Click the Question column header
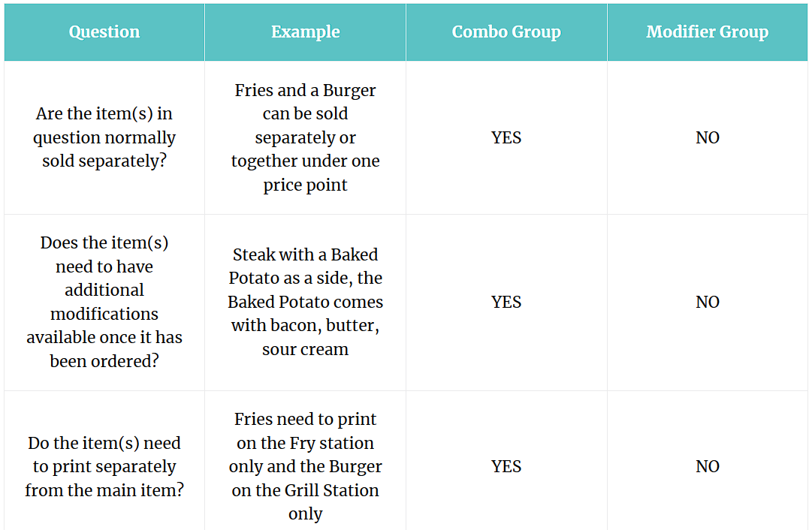Image resolution: width=812 pixels, height=530 pixels. 104,32
